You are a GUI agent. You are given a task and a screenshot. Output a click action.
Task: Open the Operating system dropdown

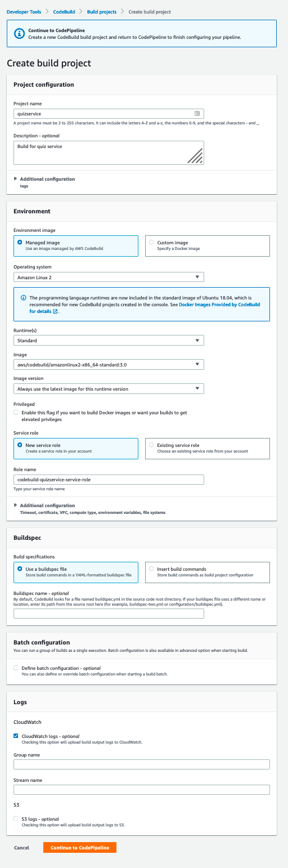click(109, 277)
